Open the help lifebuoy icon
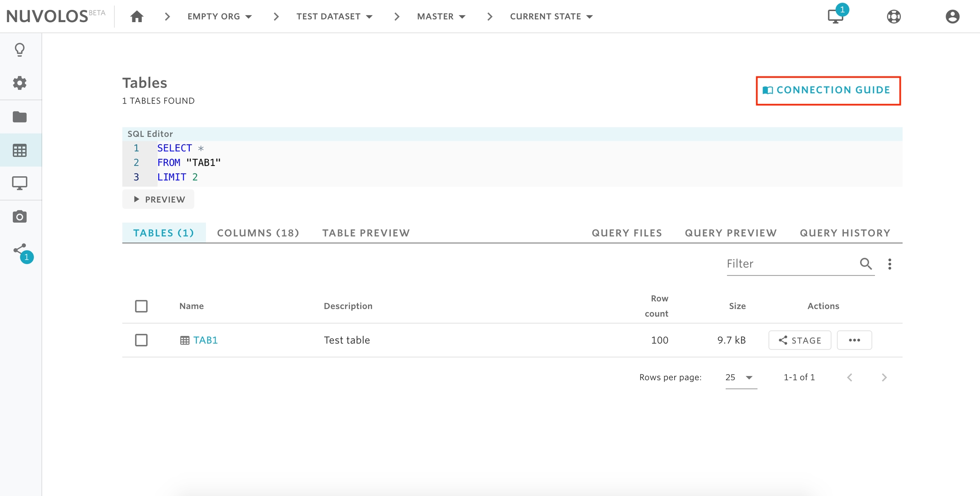The height and width of the screenshot is (496, 980). 894,17
